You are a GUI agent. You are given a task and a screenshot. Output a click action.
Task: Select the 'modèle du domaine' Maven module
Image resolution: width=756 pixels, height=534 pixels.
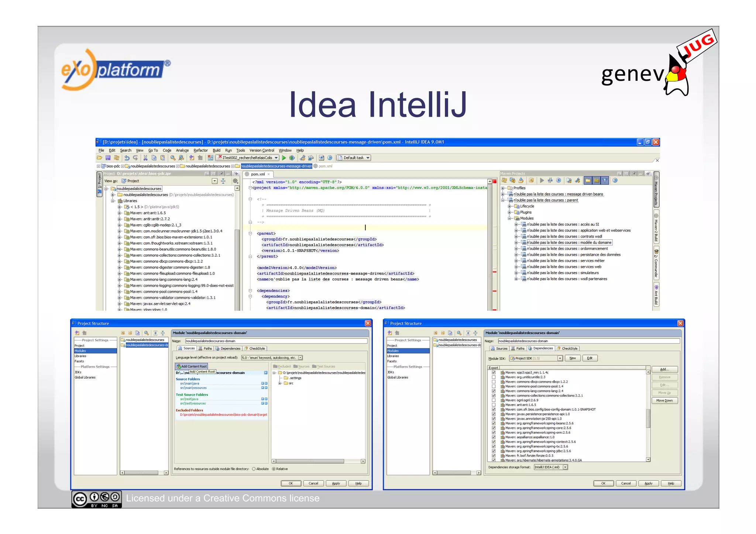569,242
